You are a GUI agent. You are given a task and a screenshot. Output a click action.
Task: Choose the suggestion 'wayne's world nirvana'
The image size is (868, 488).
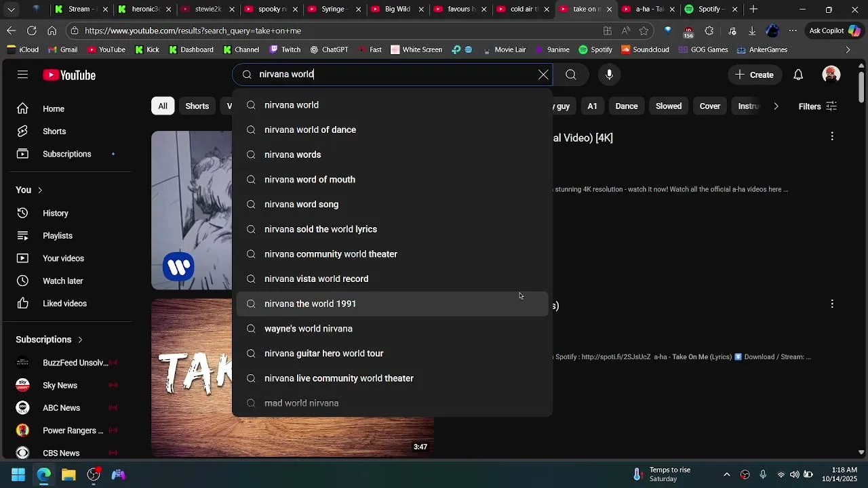[x=393, y=329]
